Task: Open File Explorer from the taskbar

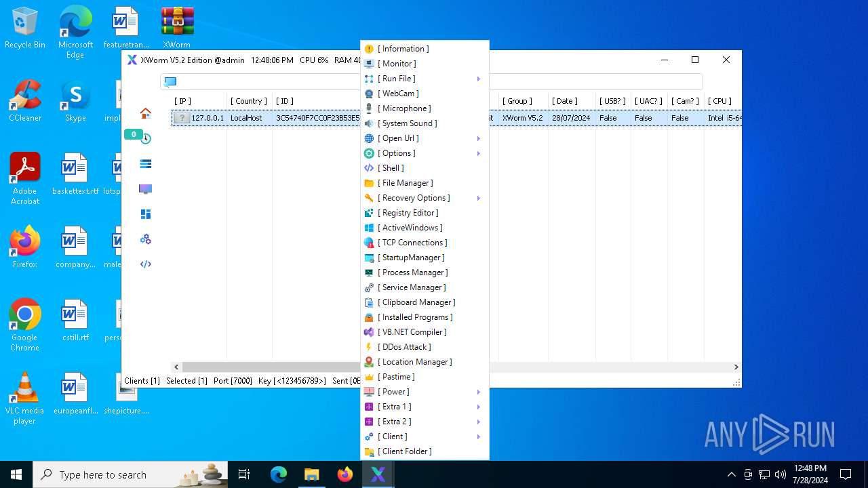Action: (x=312, y=474)
